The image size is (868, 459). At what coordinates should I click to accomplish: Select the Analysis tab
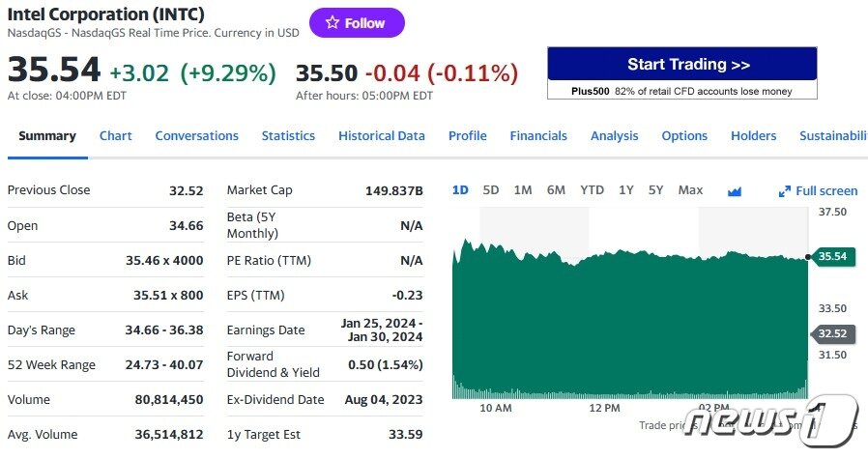click(x=615, y=136)
